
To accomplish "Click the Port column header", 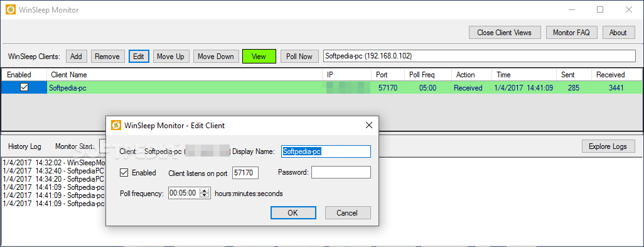I will (x=388, y=75).
